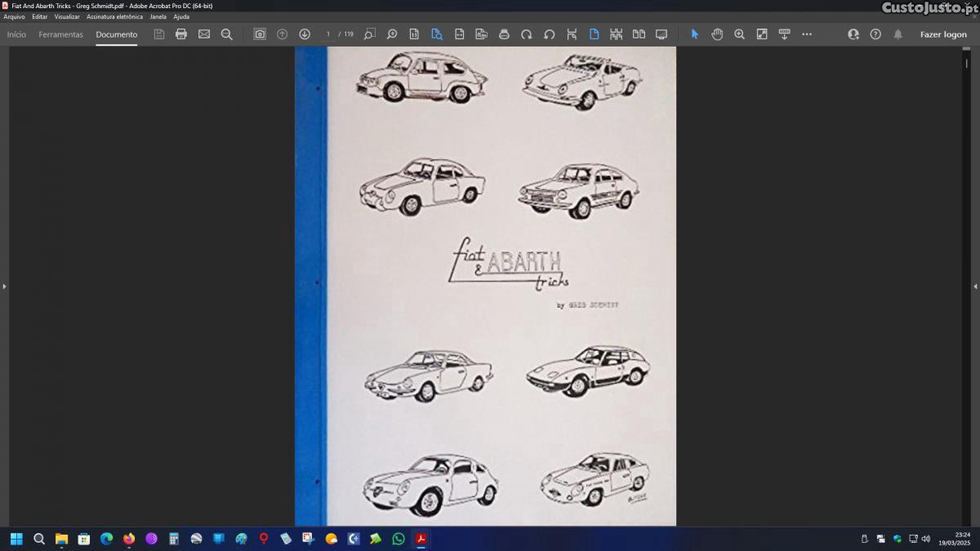Open WhatsApp from the taskbar

[x=399, y=539]
